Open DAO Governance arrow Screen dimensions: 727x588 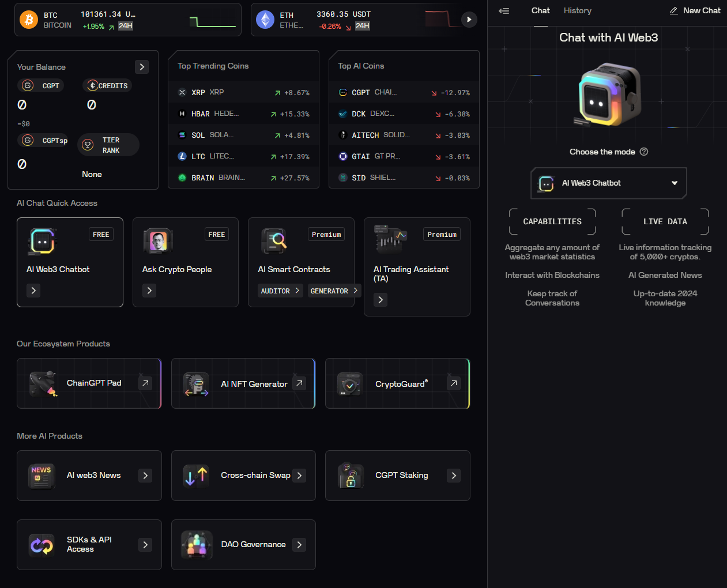pos(299,545)
